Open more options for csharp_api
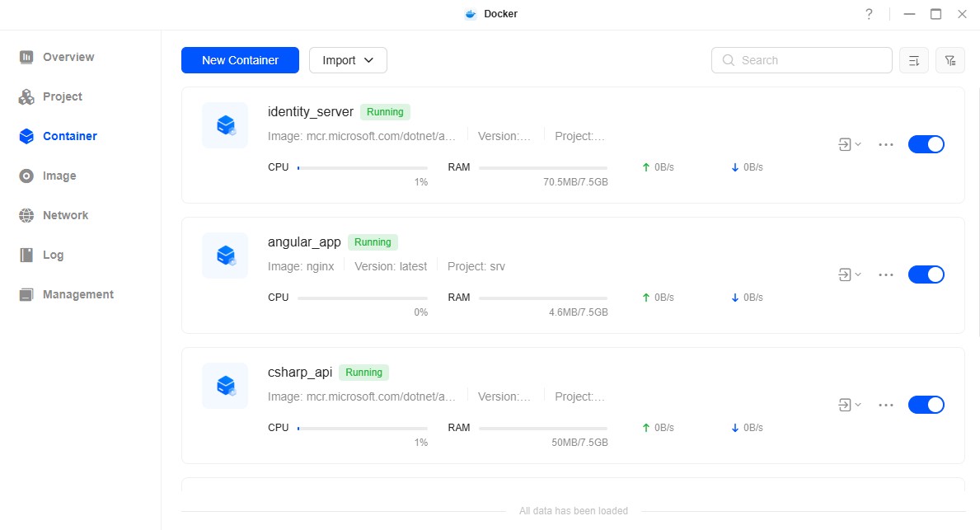Viewport: 980px width, 530px height. 885,405
